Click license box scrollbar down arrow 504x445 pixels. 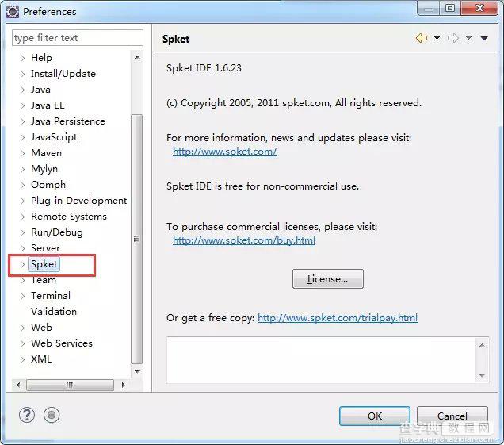482,375
